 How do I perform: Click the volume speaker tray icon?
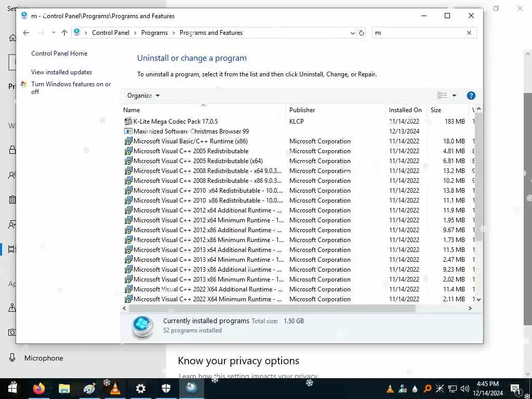tap(465, 389)
